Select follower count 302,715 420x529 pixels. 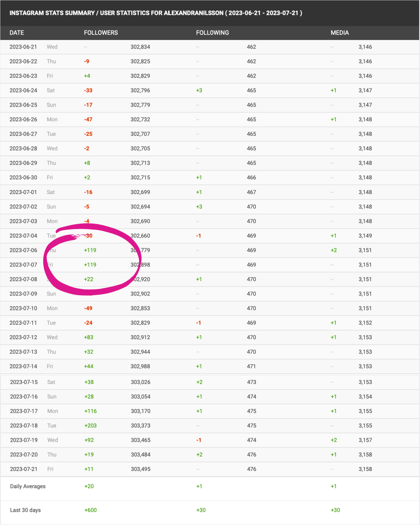click(140, 177)
